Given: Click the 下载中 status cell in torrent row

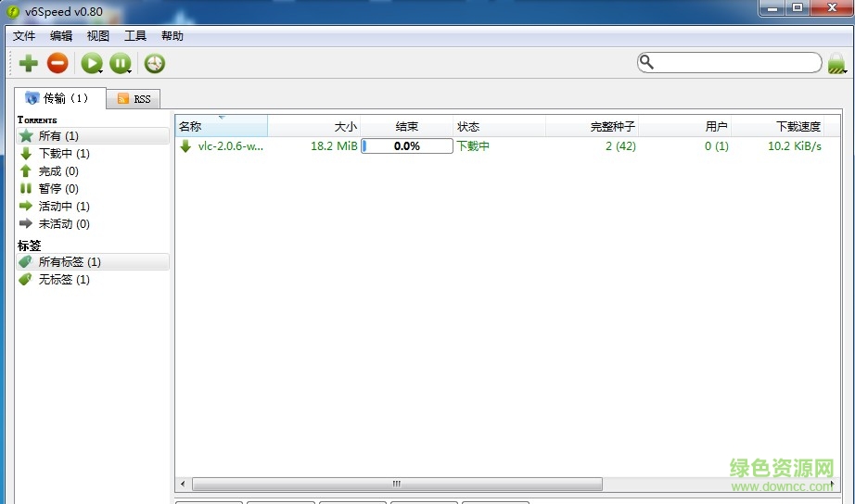Looking at the screenshot, I should pos(473,146).
